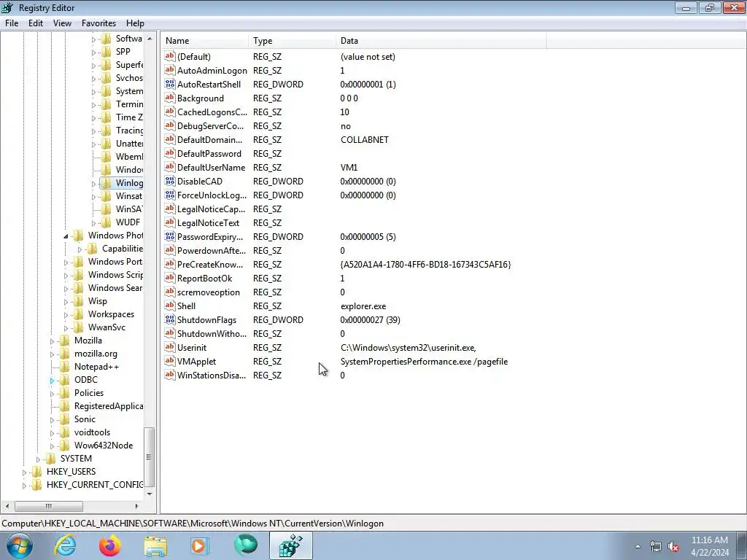Click the Notepad++ folder icon
This screenshot has width=747, height=560.
[x=64, y=366]
